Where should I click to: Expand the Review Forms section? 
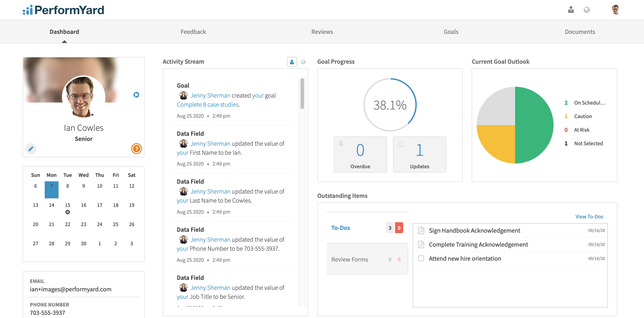350,259
